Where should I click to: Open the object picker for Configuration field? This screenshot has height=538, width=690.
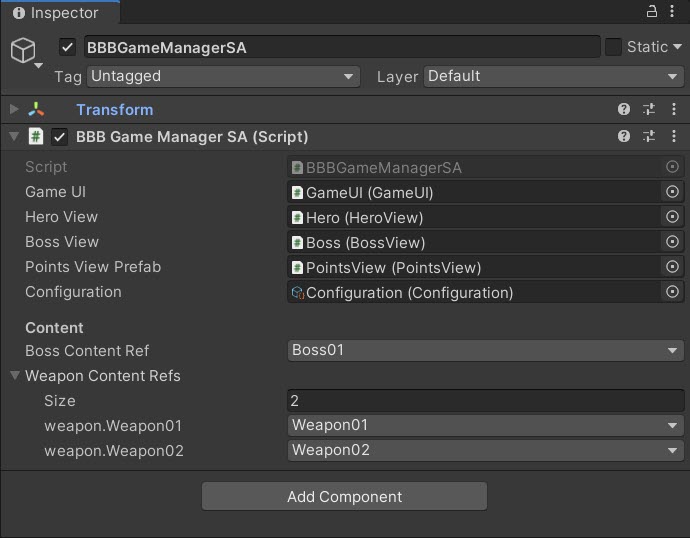(x=672, y=292)
